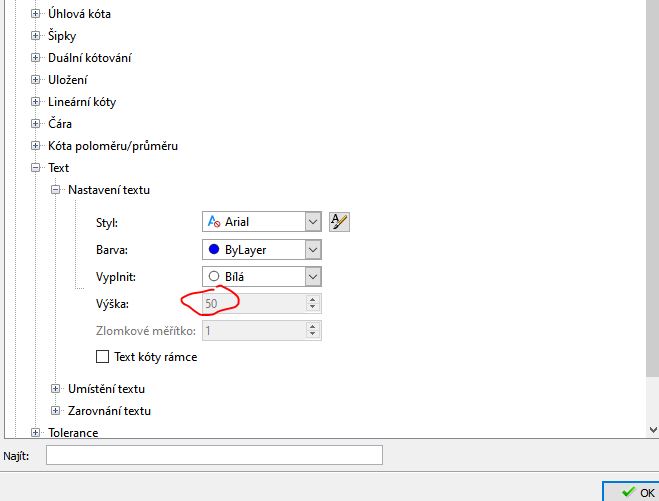Expand the Uložení tree node
Image resolution: width=659 pixels, height=501 pixels.
pos(37,80)
